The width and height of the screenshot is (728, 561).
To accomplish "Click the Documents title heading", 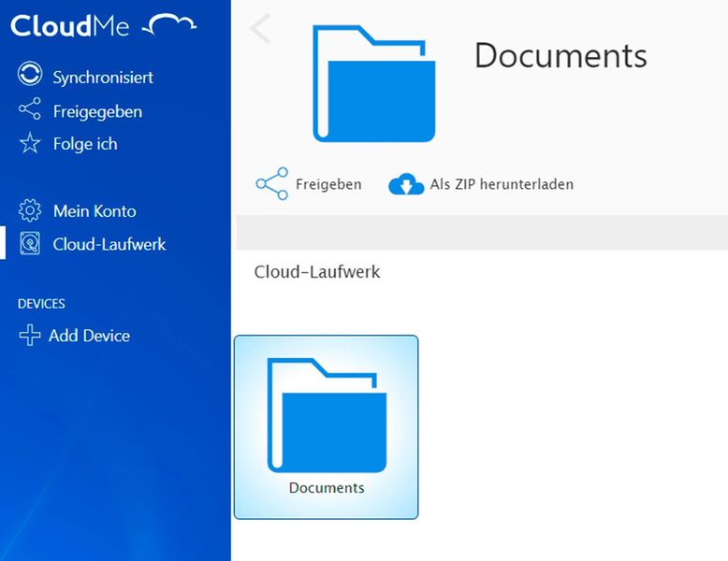I will click(561, 56).
